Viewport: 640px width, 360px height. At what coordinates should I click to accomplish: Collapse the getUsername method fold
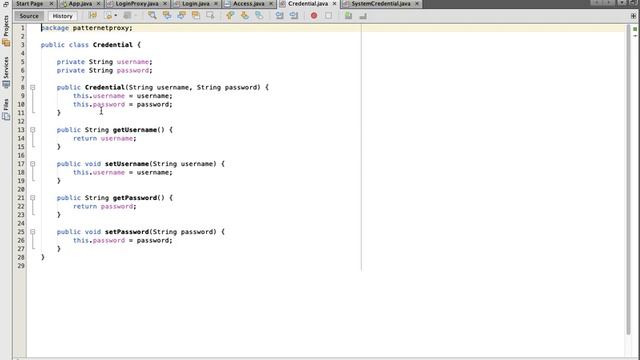33,130
